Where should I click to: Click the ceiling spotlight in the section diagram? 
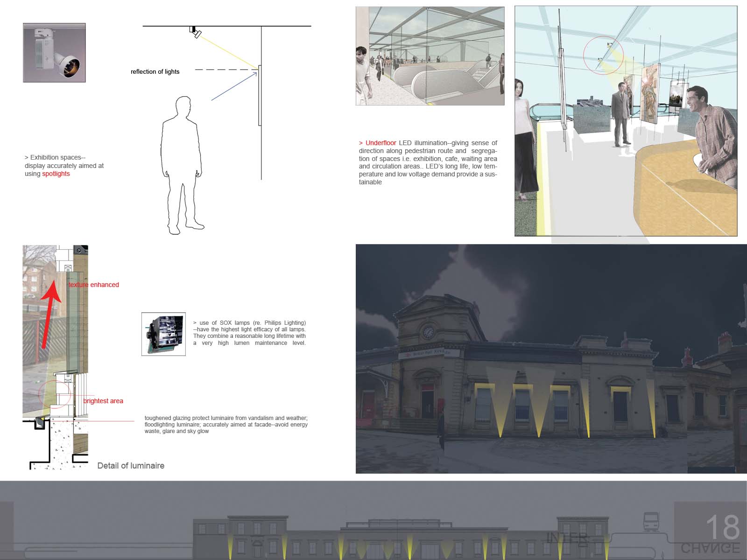point(195,32)
